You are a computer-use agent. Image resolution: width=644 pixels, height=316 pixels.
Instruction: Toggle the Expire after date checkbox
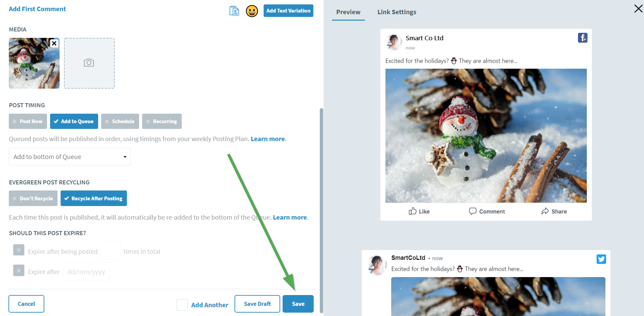point(19,270)
